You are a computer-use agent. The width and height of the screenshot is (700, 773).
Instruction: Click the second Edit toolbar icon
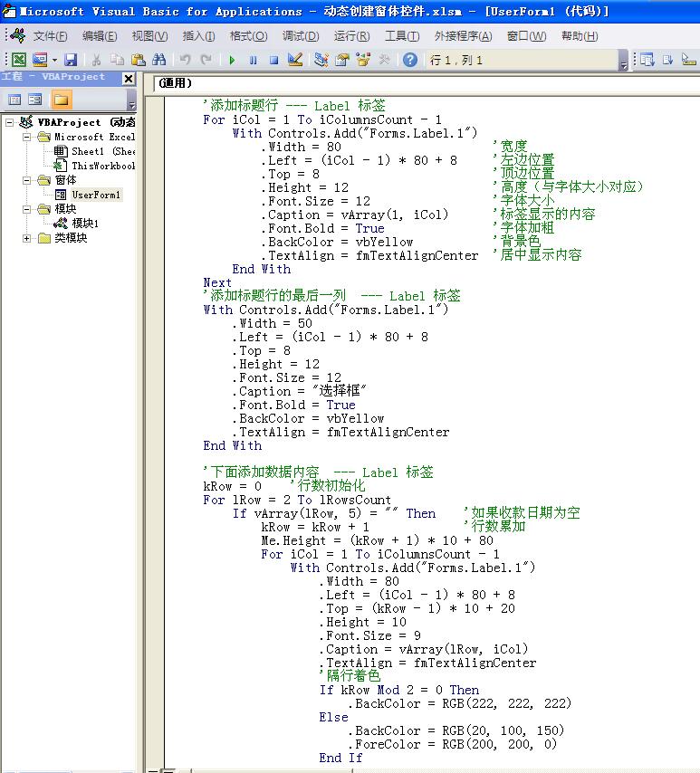(667, 60)
